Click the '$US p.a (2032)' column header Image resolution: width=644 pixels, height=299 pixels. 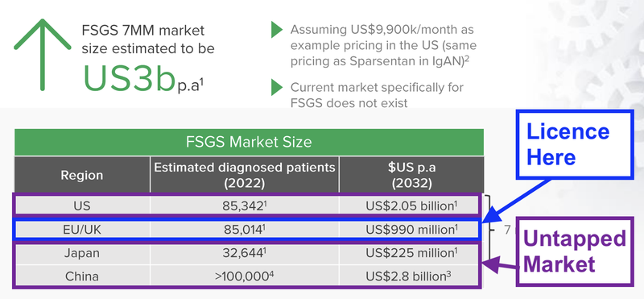pyautogui.click(x=411, y=175)
